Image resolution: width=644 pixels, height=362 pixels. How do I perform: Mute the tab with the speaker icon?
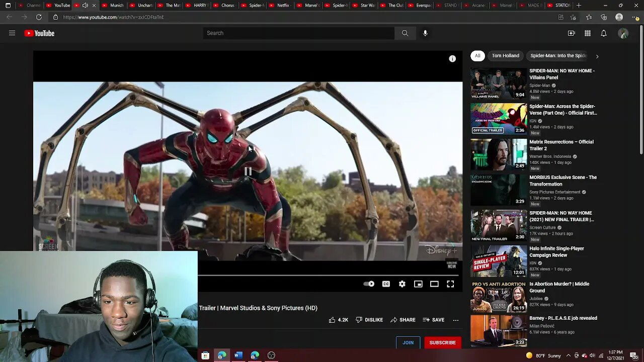85,6
